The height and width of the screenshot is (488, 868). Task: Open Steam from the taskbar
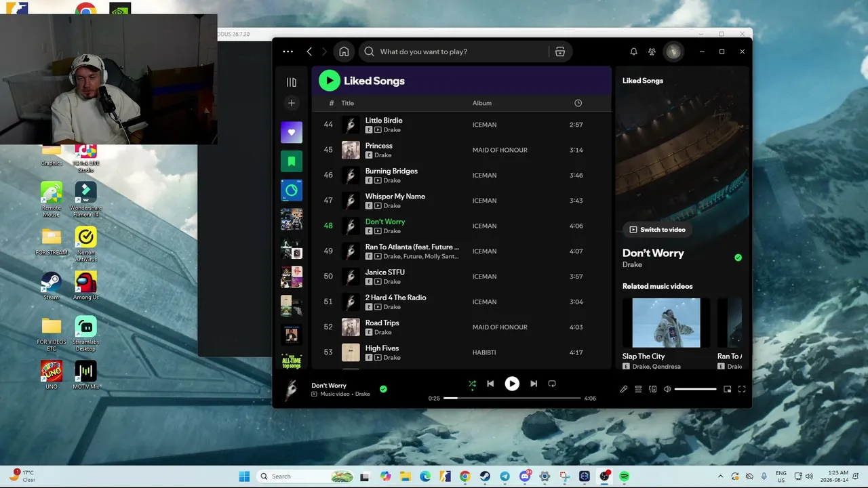[x=485, y=476]
